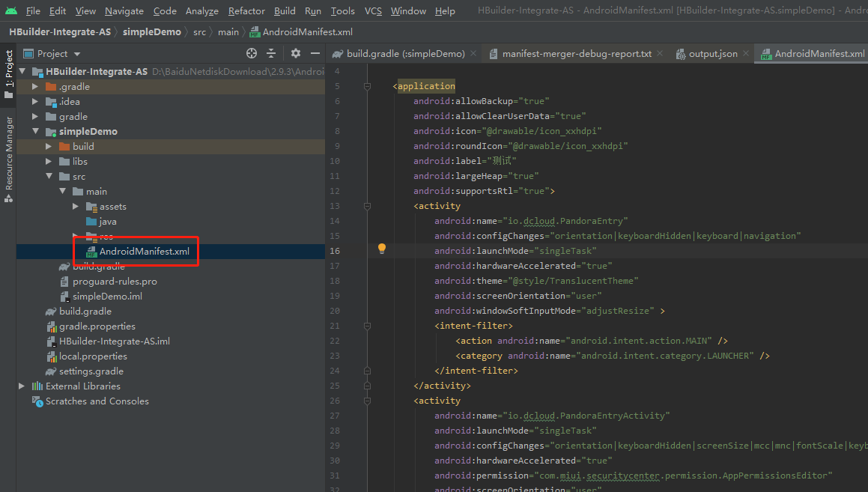
Task: Collapse the HBuilder-Integrate-AS root node
Action: point(22,71)
